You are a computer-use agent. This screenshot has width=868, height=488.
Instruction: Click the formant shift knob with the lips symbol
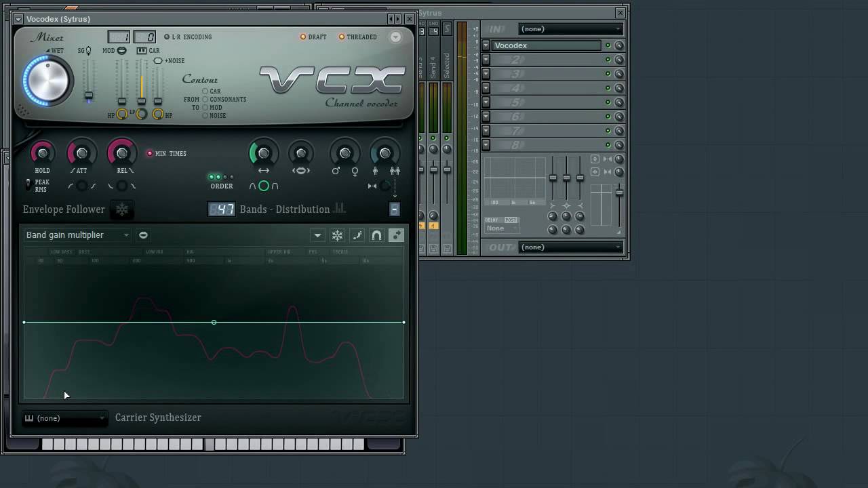click(301, 154)
